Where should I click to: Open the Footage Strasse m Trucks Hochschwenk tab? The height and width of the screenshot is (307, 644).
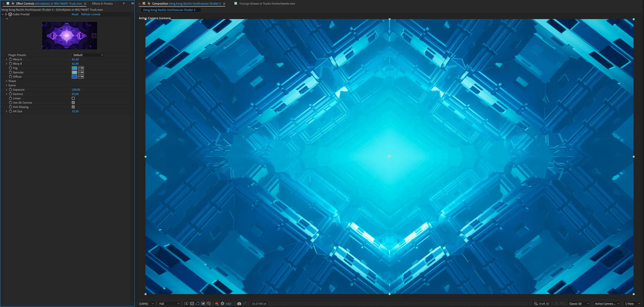point(267,4)
